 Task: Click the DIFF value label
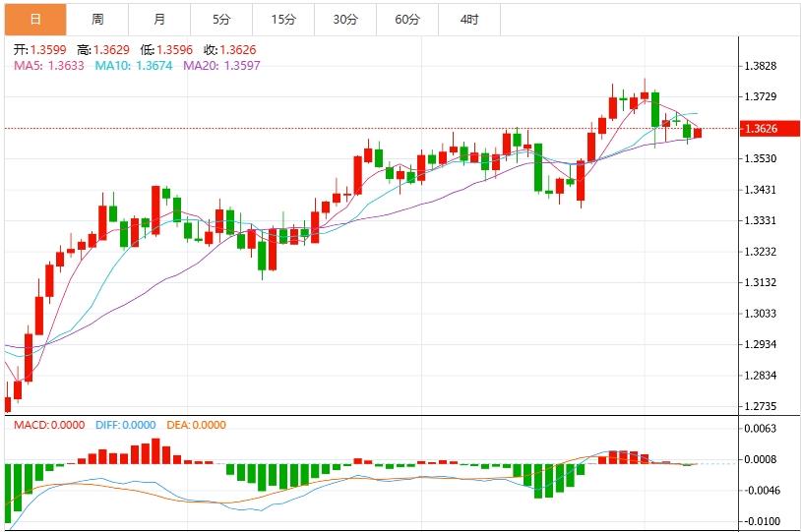126,425
